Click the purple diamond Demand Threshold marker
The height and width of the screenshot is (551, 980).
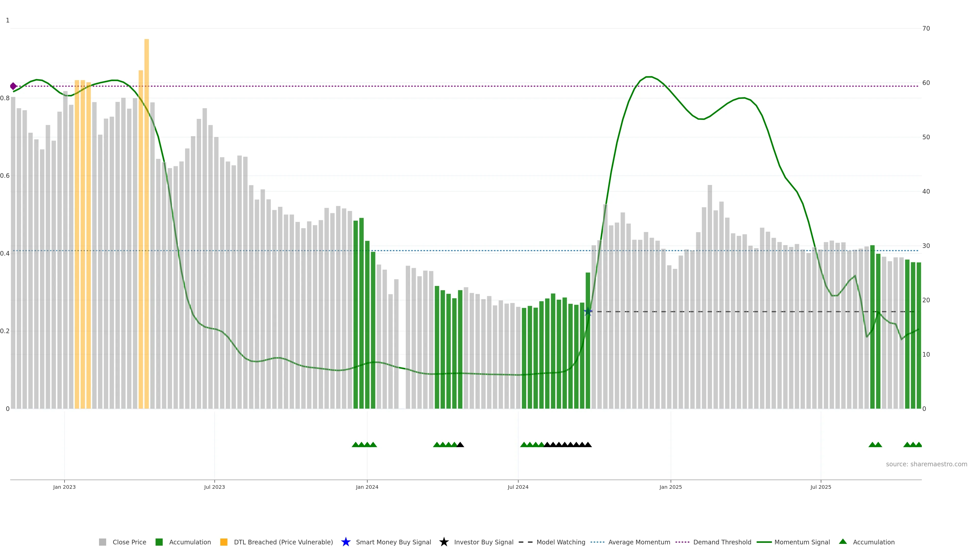13,86
